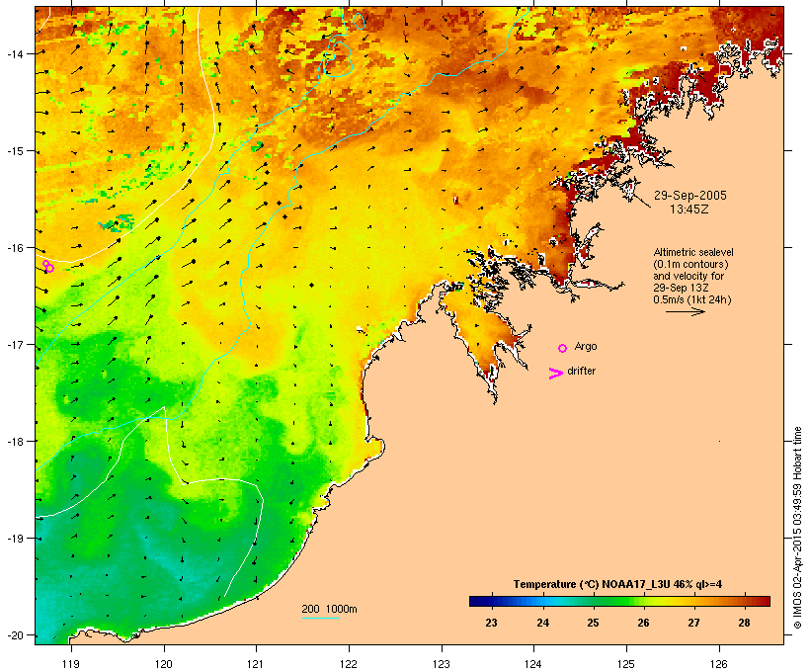This screenshot has height=672, width=810.
Task: Click the '(0.1m contours)' caption line
Action: (690, 264)
